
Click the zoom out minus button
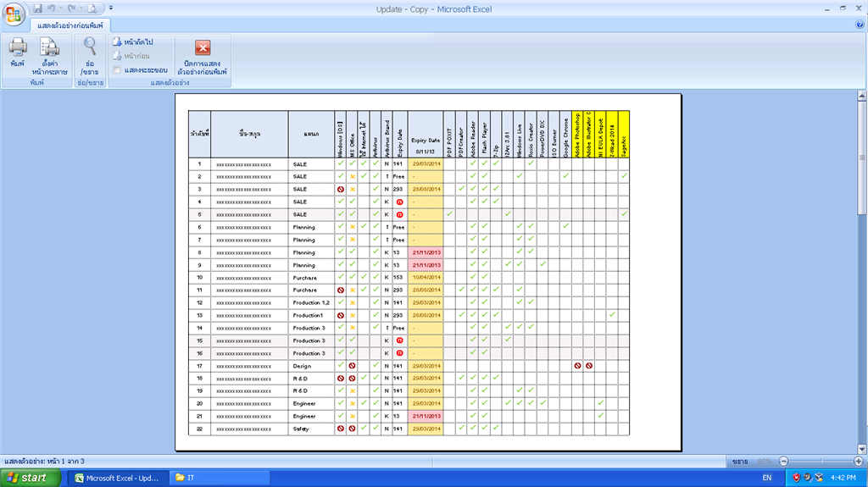point(783,461)
